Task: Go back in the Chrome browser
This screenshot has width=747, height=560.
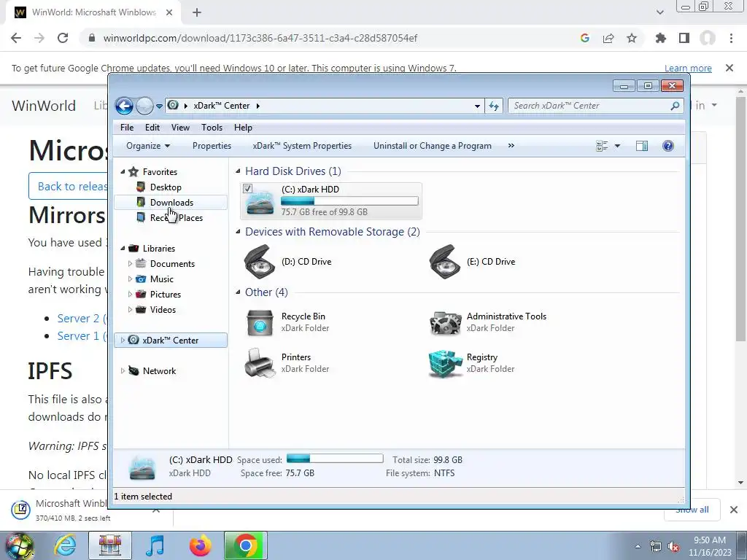Action: pyautogui.click(x=16, y=38)
